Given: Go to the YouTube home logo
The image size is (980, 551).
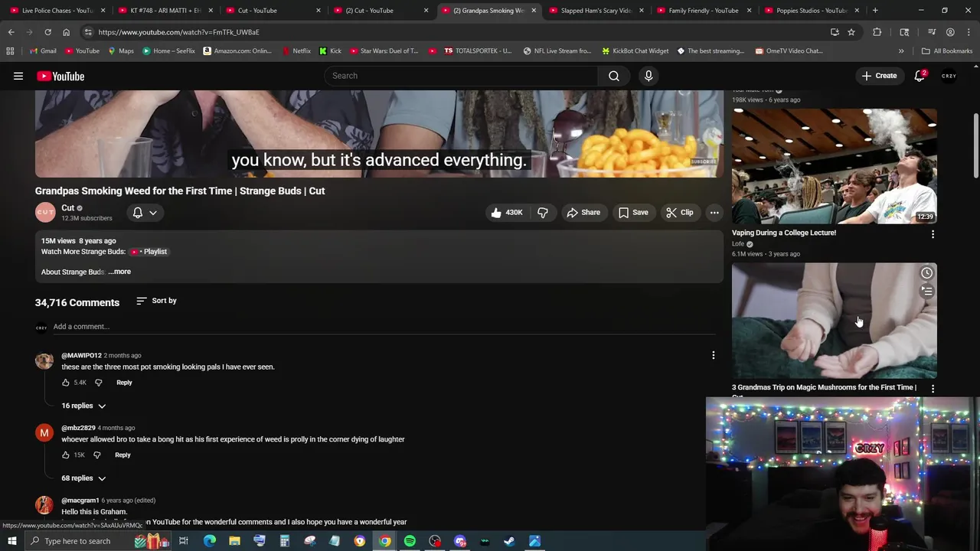Looking at the screenshot, I should pos(60,76).
